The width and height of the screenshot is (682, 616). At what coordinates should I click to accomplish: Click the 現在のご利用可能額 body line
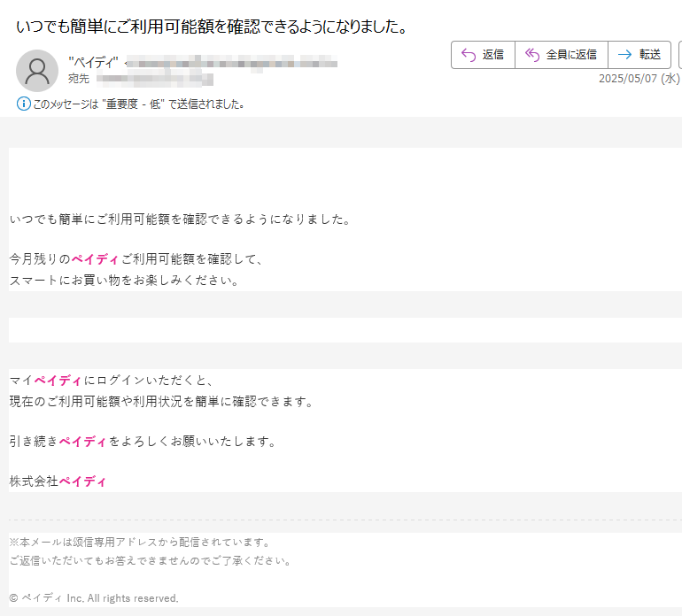pos(161,402)
